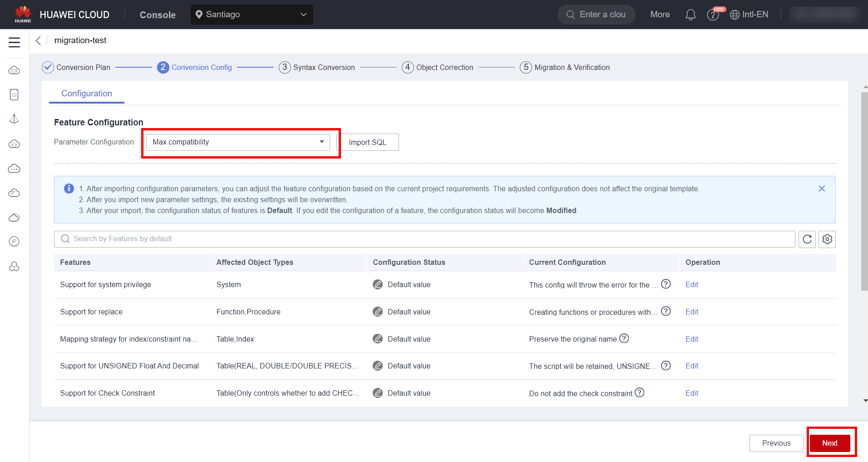This screenshot has width=868, height=462.
Task: Show help for Preserve the original name
Action: pyautogui.click(x=624, y=338)
